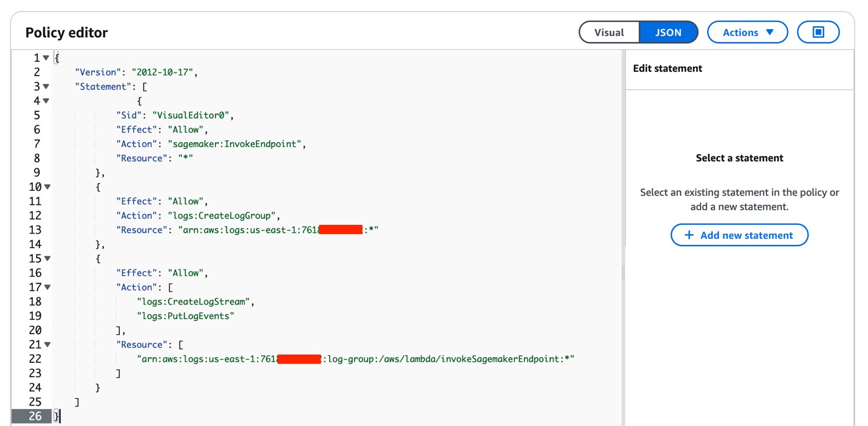Select the JSON editor mode

pyautogui.click(x=668, y=32)
